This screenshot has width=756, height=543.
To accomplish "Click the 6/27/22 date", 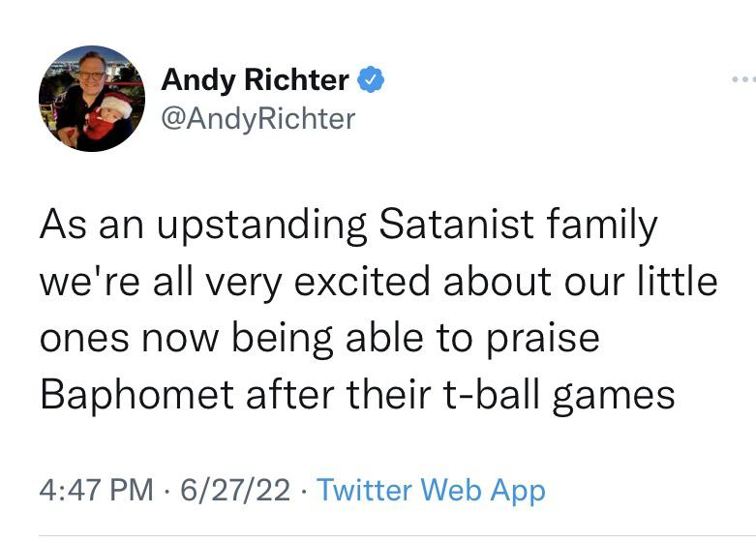I will point(233,490).
